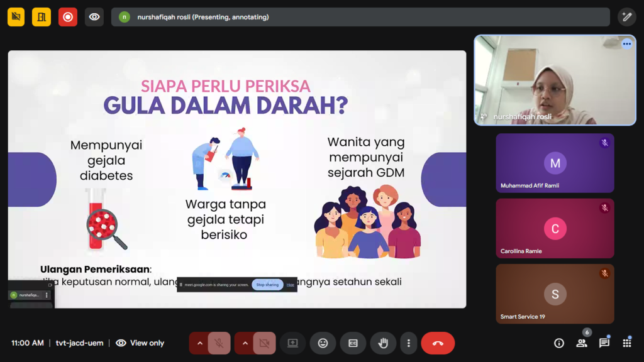Raise your hand

point(383,343)
